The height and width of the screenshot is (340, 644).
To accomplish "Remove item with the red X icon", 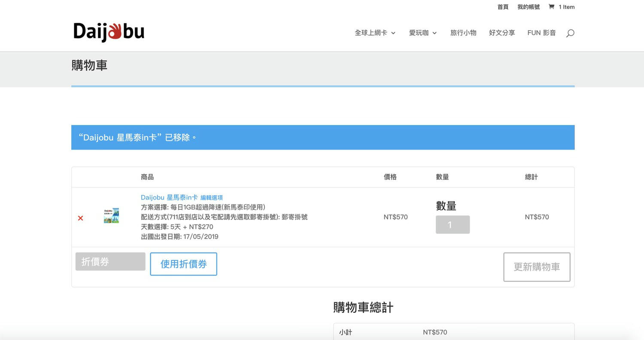I will pyautogui.click(x=80, y=218).
